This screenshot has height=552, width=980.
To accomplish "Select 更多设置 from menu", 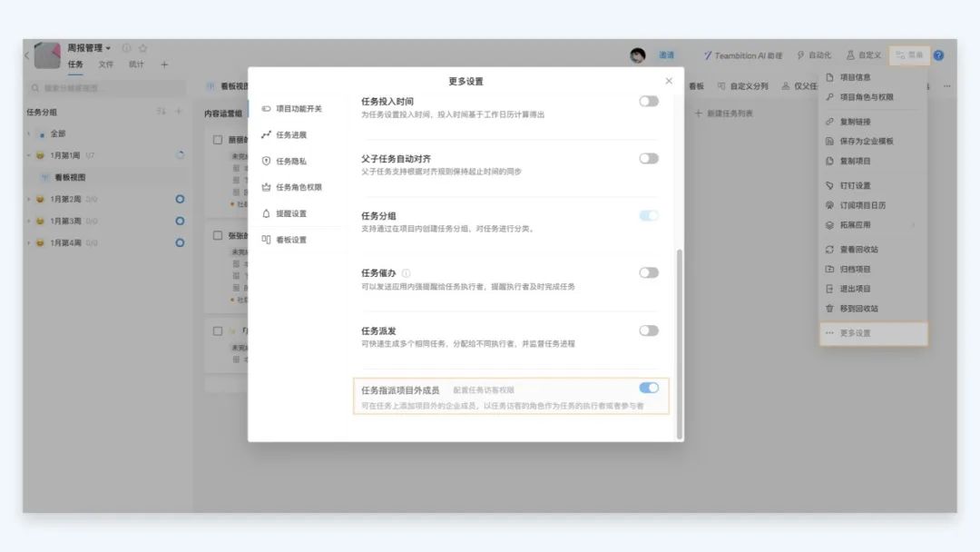I will pos(873,334).
